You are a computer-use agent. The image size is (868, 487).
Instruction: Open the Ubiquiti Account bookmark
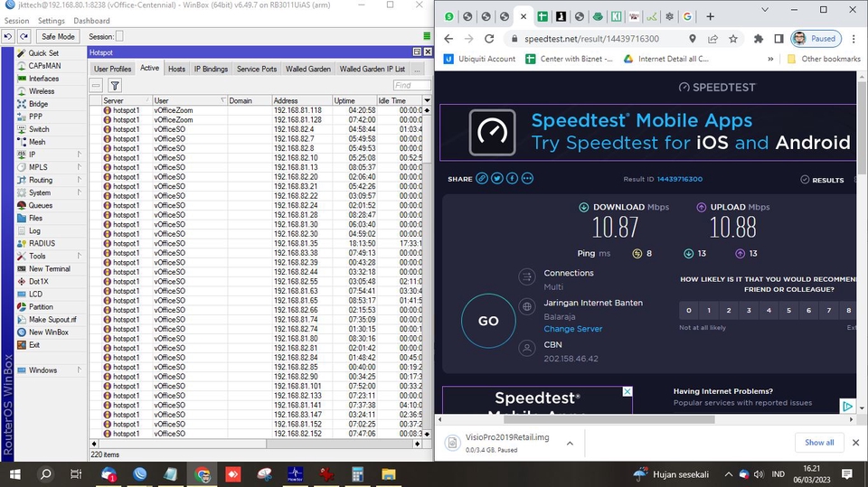(480, 59)
